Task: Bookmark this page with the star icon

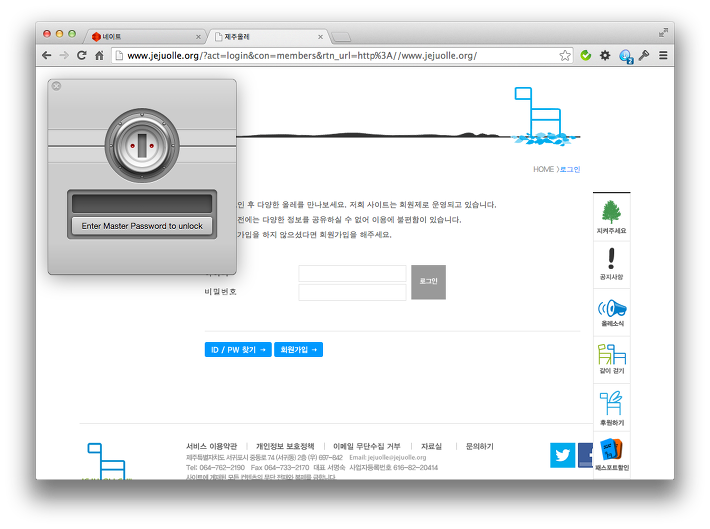Action: tap(565, 56)
